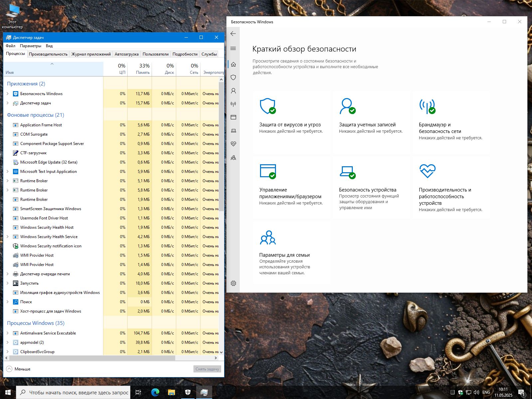
Task: Open Брандмауэр и безопасность сети tile
Action: coord(451,122)
